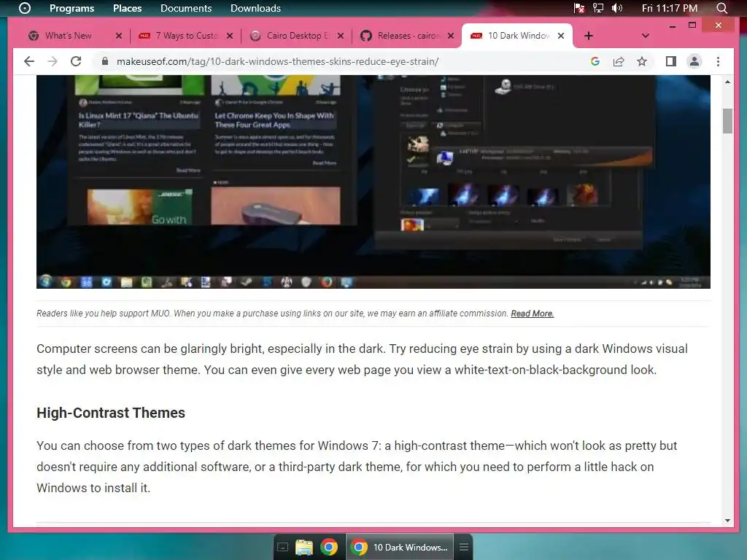747x560 pixels.
Task: Click the volume speaker tray icon
Action: (x=617, y=8)
